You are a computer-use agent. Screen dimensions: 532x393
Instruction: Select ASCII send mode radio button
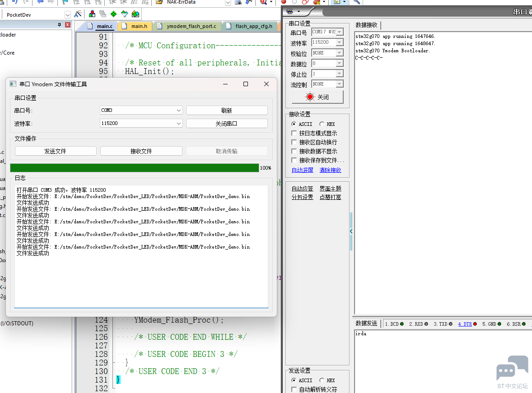[x=294, y=380]
